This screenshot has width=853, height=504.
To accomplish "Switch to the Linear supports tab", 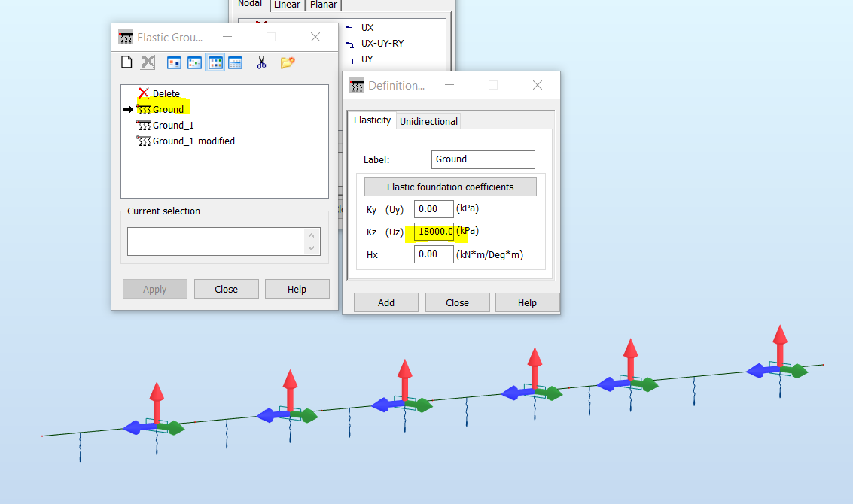I will coord(287,5).
